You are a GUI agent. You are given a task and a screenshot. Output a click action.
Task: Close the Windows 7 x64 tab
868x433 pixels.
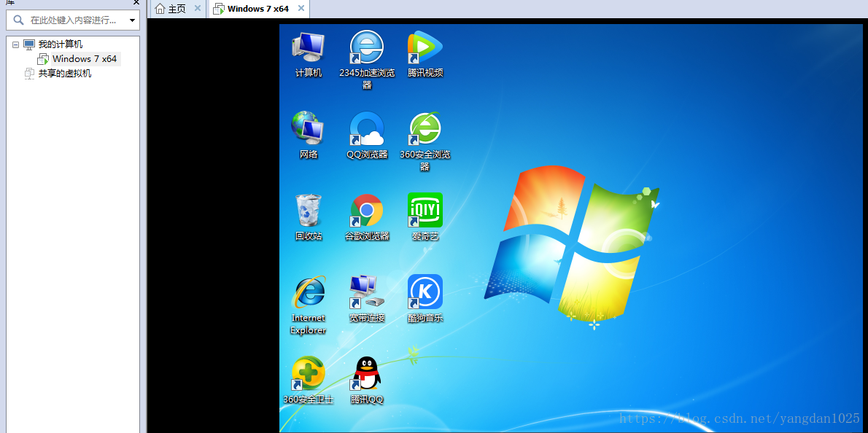click(x=301, y=8)
